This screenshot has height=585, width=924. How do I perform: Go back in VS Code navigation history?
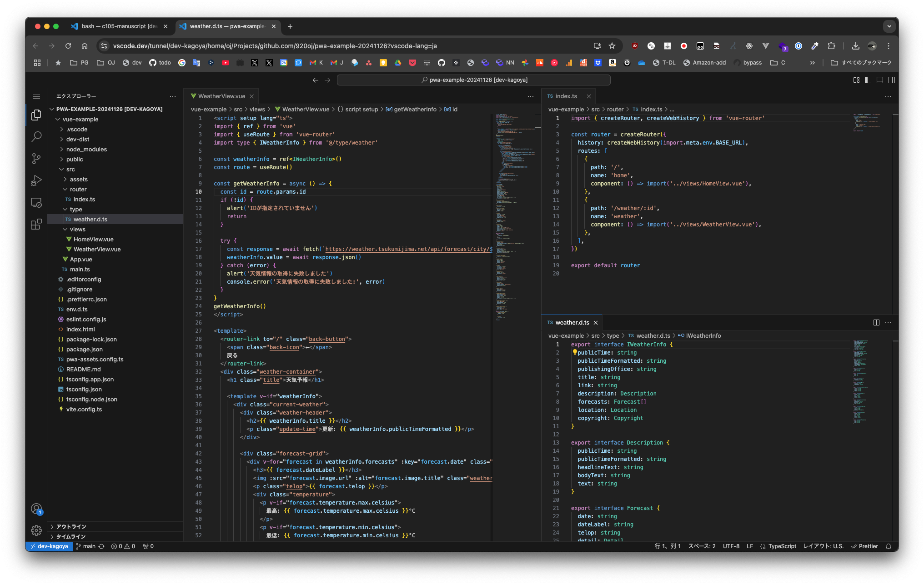click(316, 80)
